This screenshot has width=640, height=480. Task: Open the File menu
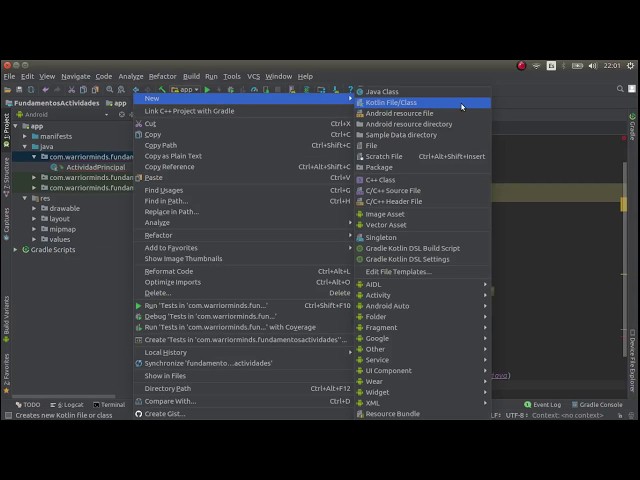pos(9,76)
